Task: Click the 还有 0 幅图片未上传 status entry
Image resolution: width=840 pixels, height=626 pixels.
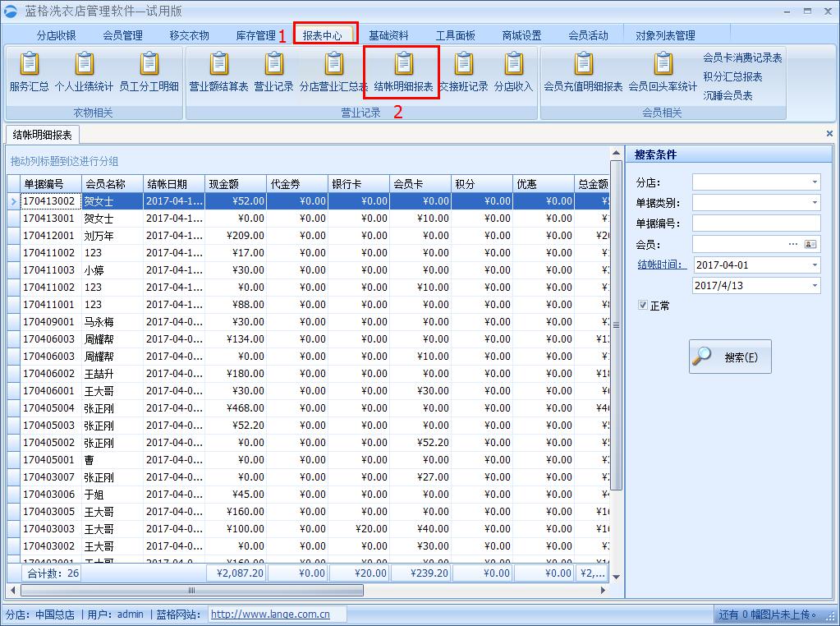Action: [x=767, y=614]
